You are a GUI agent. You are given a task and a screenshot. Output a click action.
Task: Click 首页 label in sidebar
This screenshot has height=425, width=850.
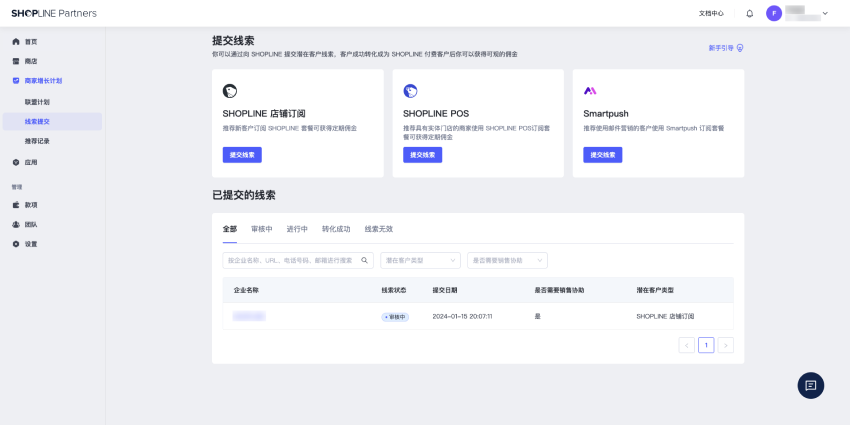coord(31,42)
